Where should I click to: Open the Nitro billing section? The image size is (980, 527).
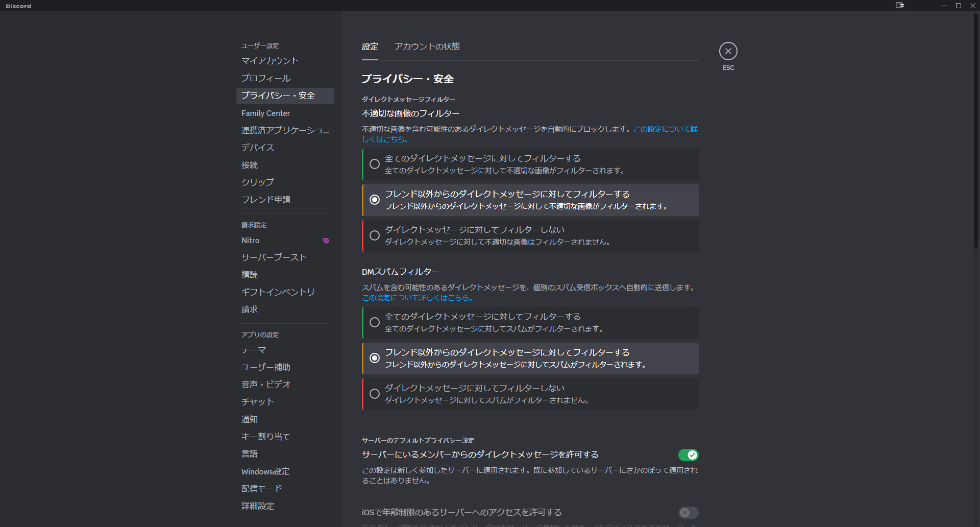pos(251,241)
